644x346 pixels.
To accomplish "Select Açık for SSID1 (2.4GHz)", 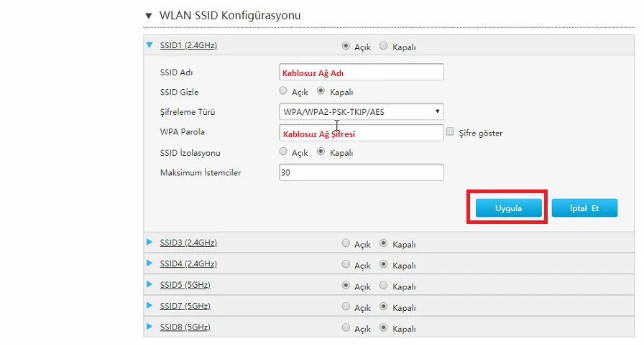I will (x=346, y=46).
